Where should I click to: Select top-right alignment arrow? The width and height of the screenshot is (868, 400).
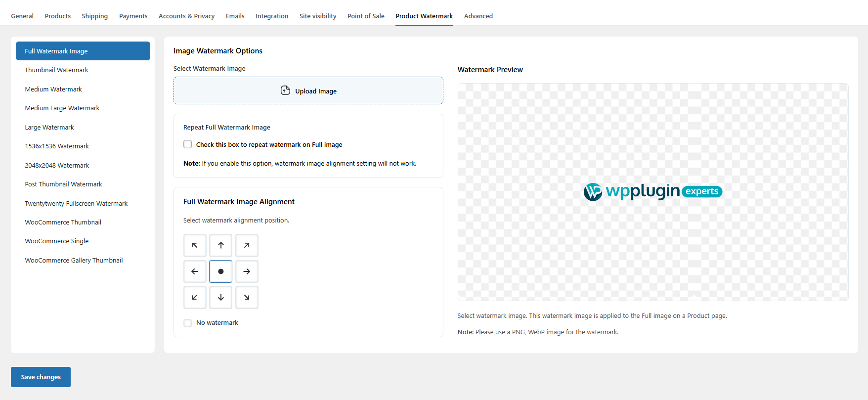click(247, 245)
